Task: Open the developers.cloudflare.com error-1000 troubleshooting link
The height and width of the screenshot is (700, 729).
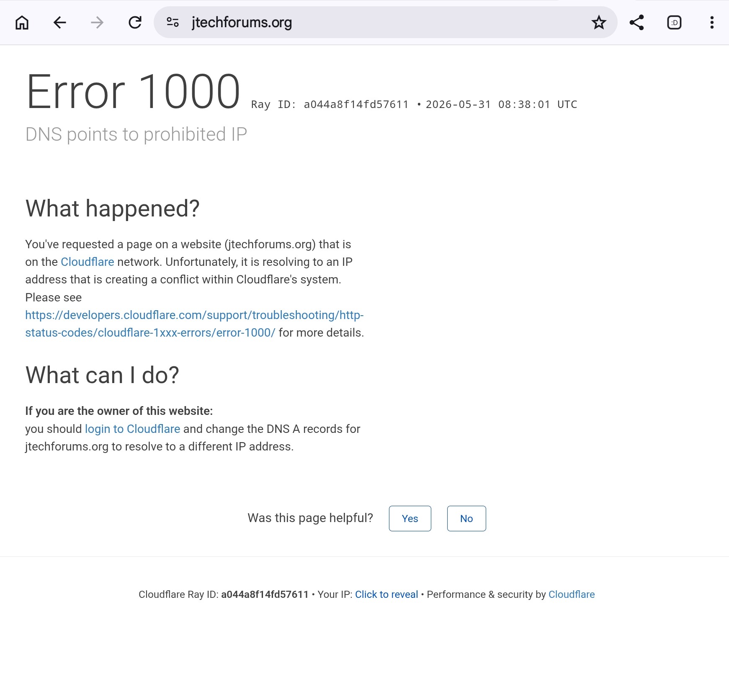Action: (194, 324)
